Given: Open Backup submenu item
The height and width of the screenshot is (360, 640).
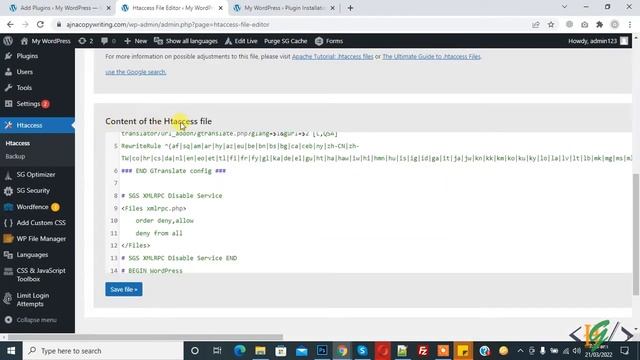Looking at the screenshot, I should coord(15,156).
